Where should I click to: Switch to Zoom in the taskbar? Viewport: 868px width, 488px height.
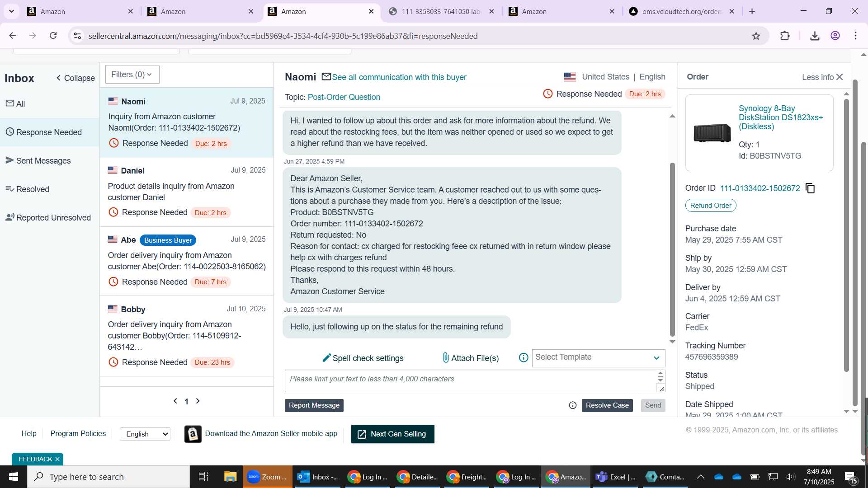[267, 477]
